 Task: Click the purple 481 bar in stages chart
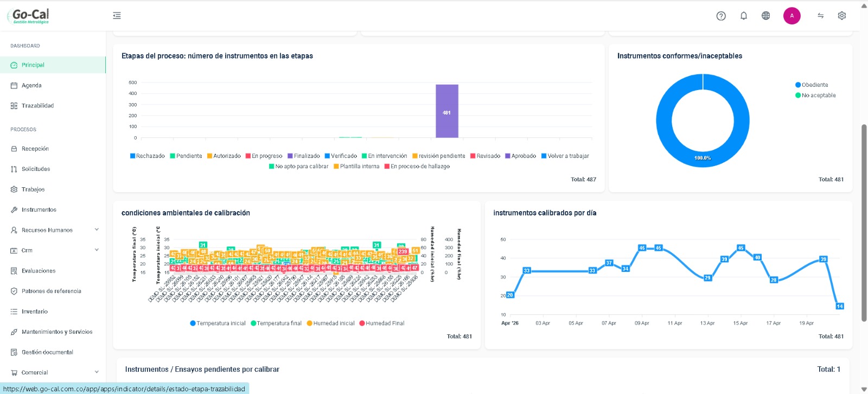[x=447, y=111]
